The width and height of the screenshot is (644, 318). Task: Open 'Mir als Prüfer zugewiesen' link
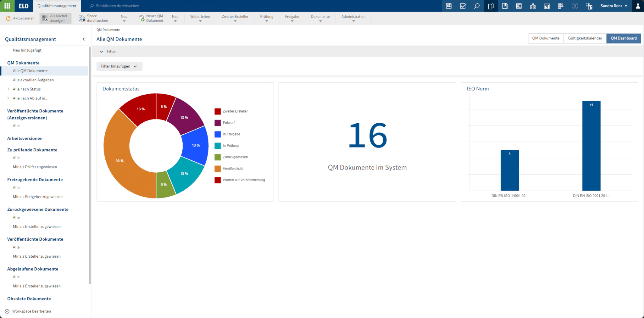pyautogui.click(x=35, y=167)
